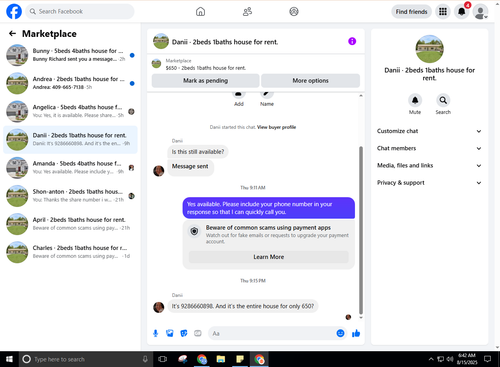Click the shield icon in scam warning
This screenshot has width=500, height=367.
click(194, 231)
